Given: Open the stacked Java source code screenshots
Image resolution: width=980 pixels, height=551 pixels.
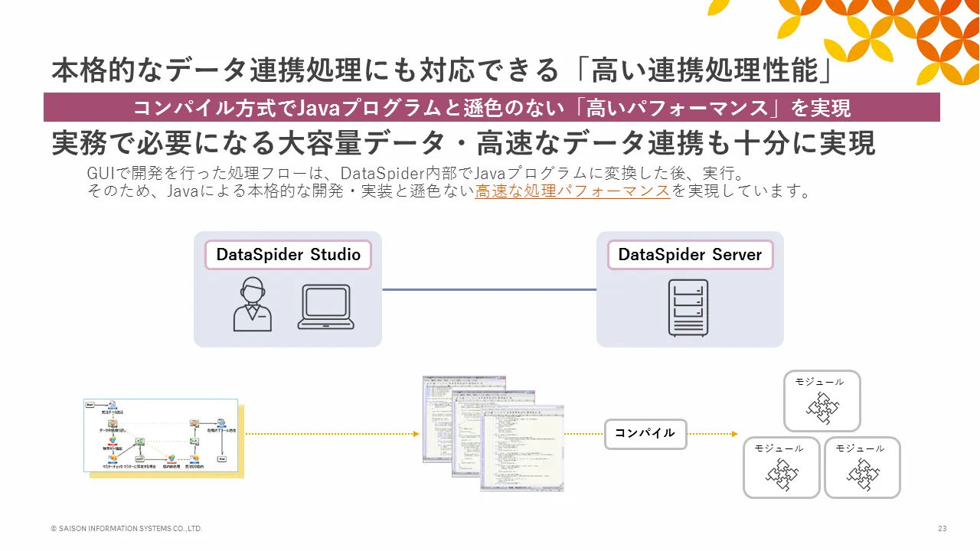Looking at the screenshot, I should point(493,433).
